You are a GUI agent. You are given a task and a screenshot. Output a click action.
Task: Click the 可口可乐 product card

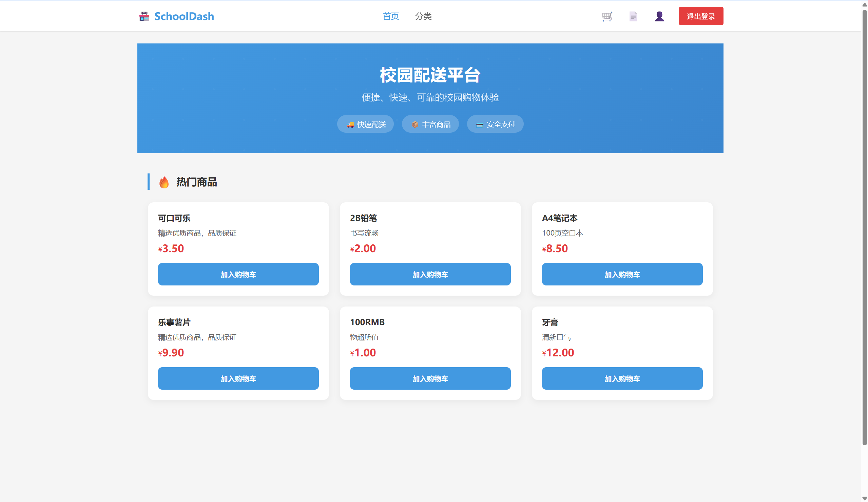pyautogui.click(x=238, y=227)
